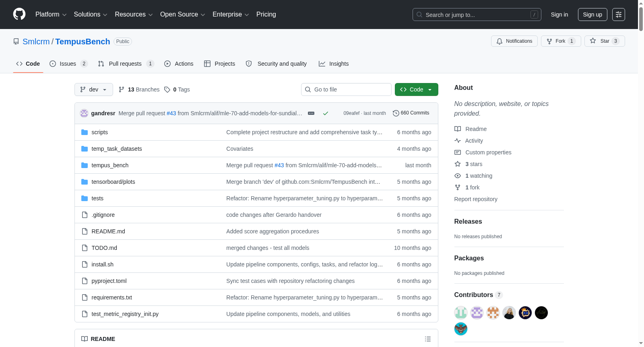Open the command palette icon in header
Image resolution: width=644 pixels, height=347 pixels.
coord(619,15)
